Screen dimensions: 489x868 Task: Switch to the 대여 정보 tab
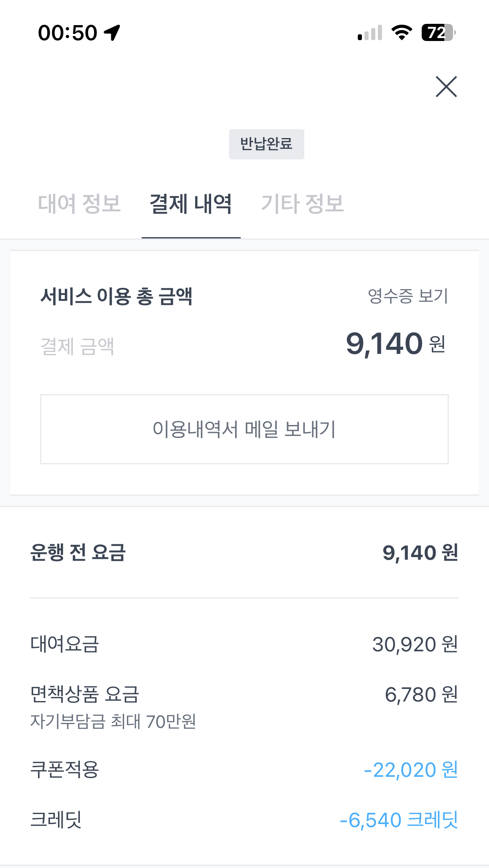pos(79,204)
